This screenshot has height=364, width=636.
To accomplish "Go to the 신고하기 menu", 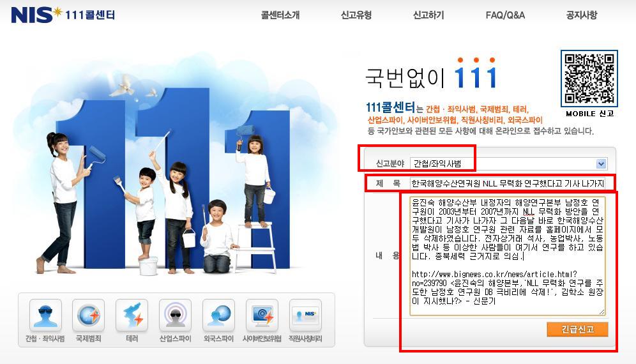I will 428,15.
